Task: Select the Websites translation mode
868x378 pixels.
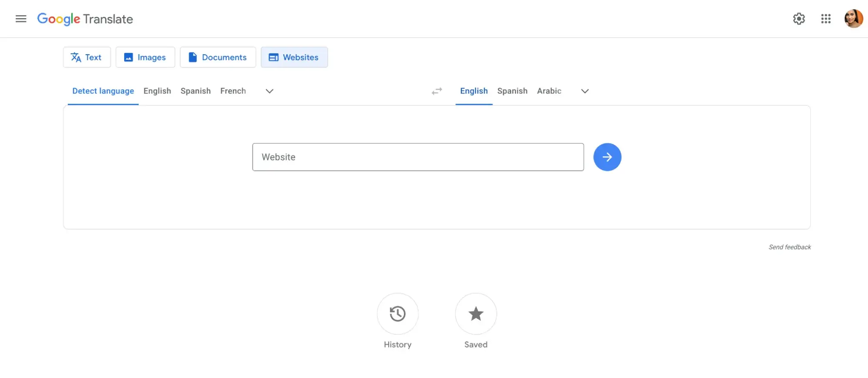Action: click(294, 57)
